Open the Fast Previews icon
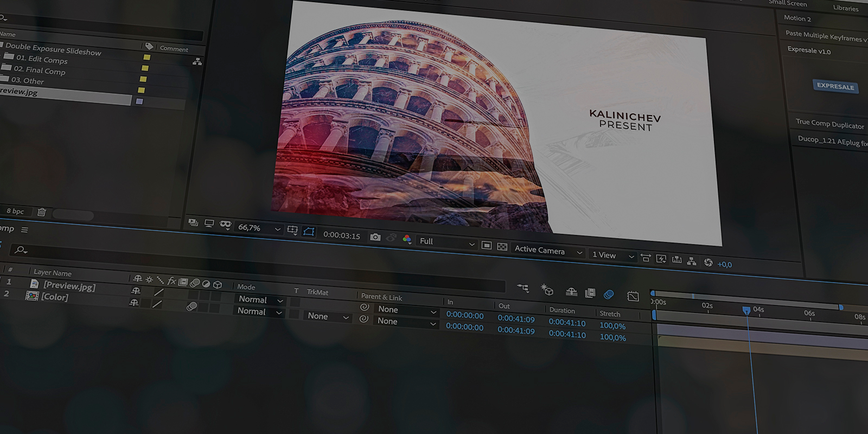The height and width of the screenshot is (434, 868). tap(661, 259)
